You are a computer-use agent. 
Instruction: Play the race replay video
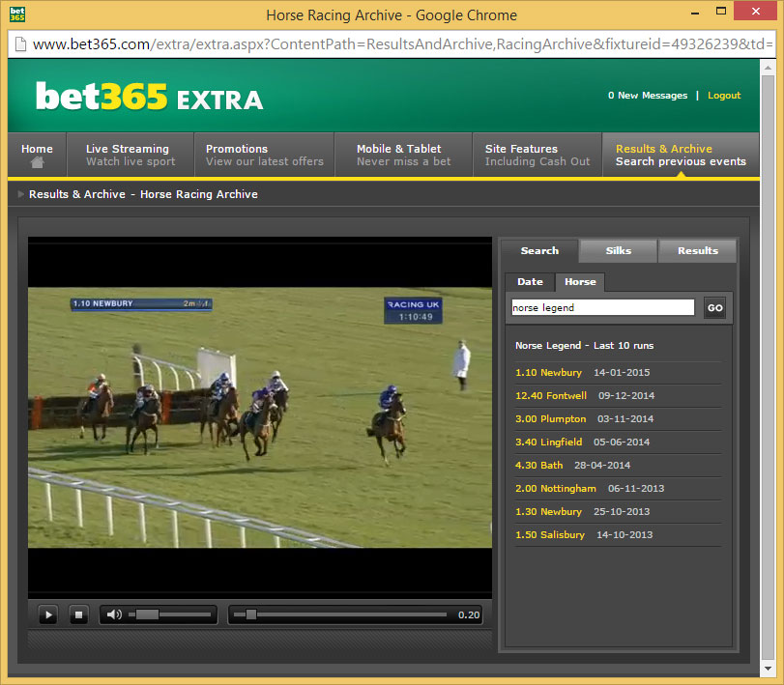(x=48, y=614)
